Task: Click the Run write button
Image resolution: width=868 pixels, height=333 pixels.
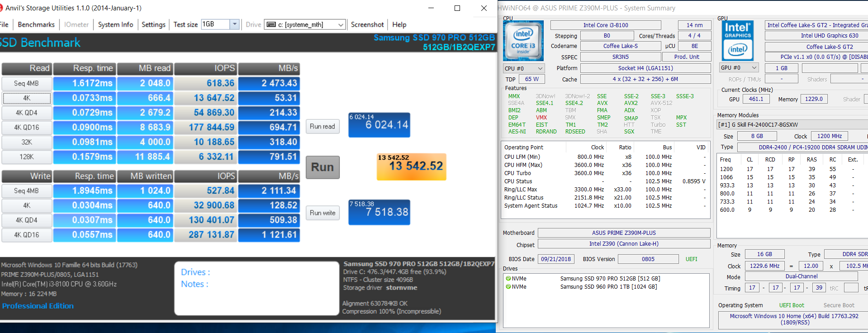Action: [x=323, y=213]
